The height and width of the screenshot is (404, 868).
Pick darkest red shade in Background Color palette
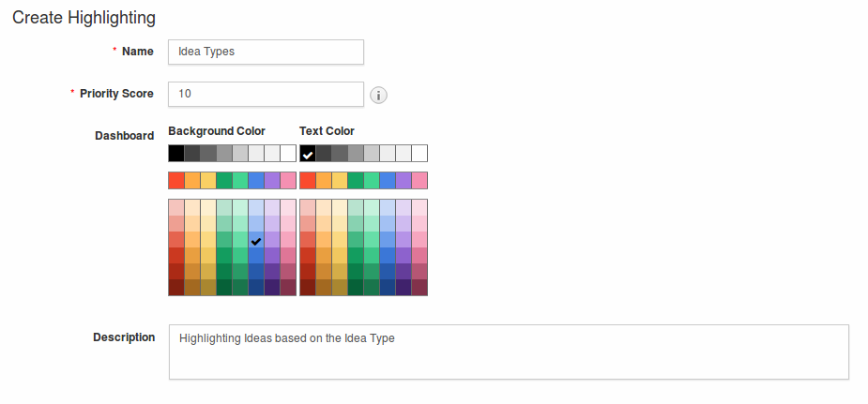click(176, 288)
